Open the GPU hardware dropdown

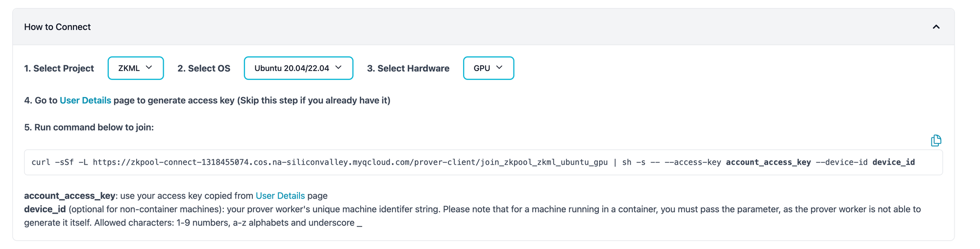click(x=488, y=68)
